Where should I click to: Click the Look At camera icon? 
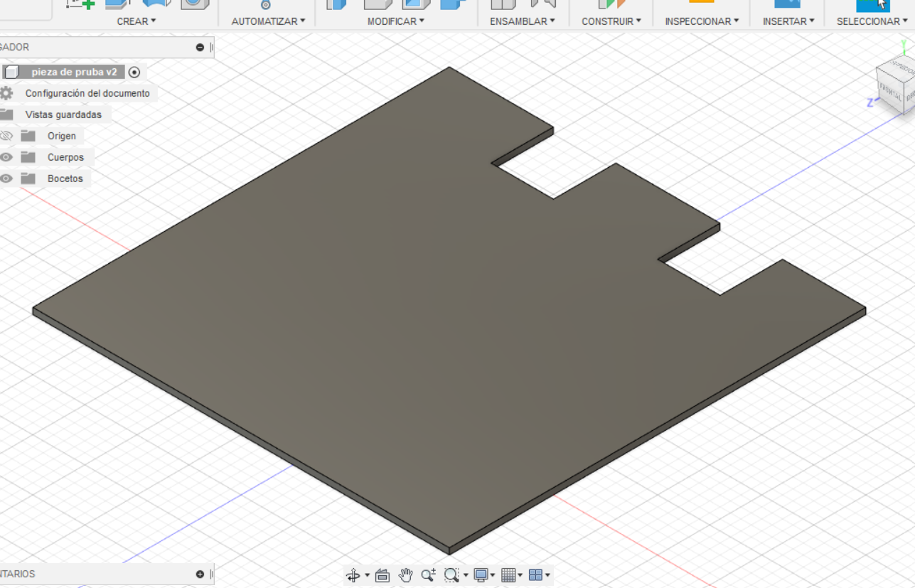(382, 575)
